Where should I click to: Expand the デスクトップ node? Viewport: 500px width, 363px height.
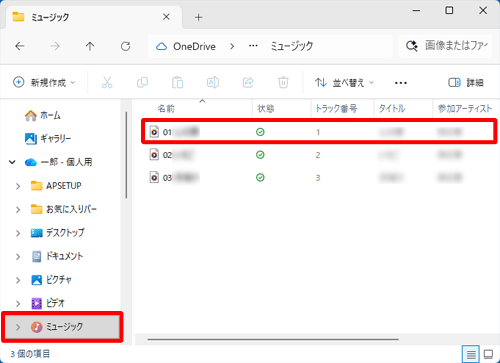(x=18, y=233)
